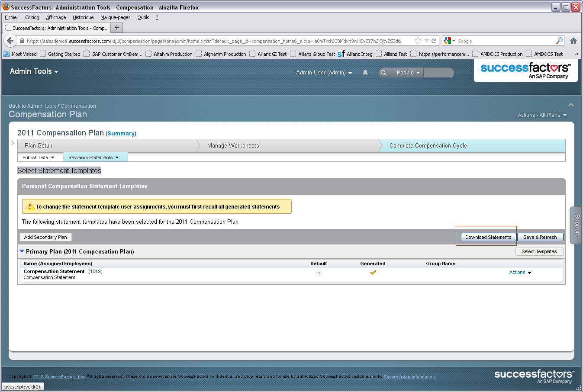Open URL history dropdown arrow

(426, 41)
